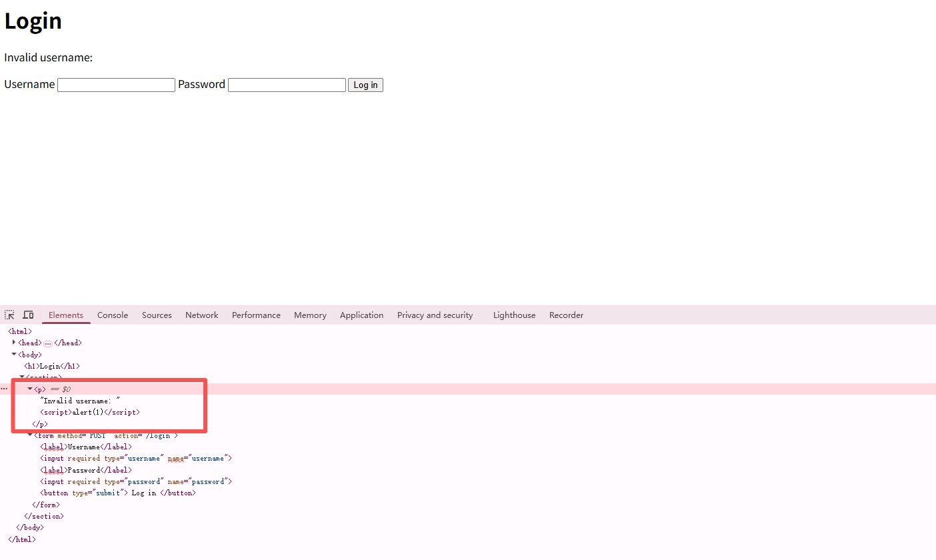Open the Sources tab
Image resolution: width=936 pixels, height=560 pixels.
pyautogui.click(x=157, y=315)
